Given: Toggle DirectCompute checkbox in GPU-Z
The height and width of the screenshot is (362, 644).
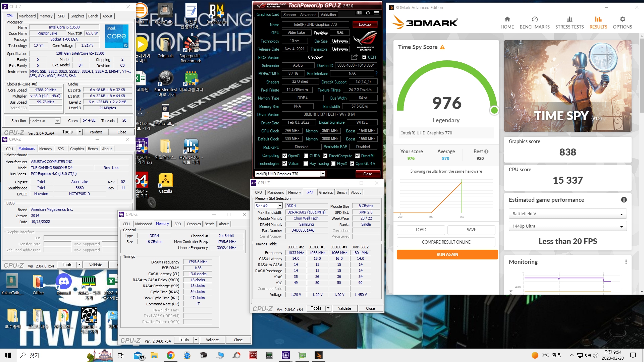Looking at the screenshot, I should (325, 156).
